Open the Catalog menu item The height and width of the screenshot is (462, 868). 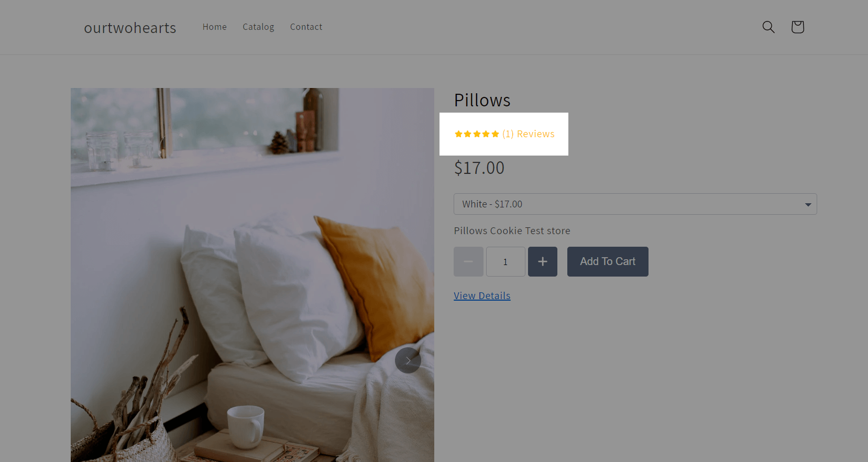(258, 27)
